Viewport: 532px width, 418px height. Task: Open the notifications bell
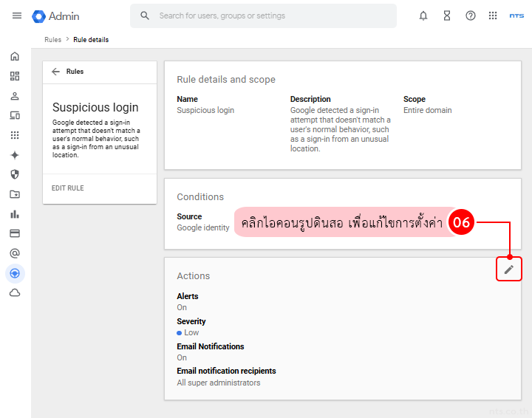[x=423, y=16]
